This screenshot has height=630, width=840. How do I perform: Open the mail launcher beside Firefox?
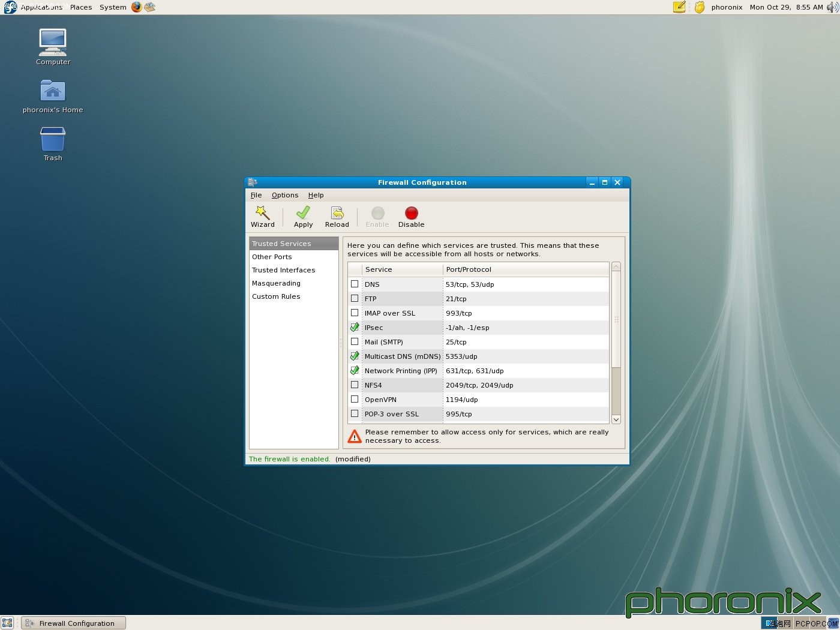coord(150,7)
